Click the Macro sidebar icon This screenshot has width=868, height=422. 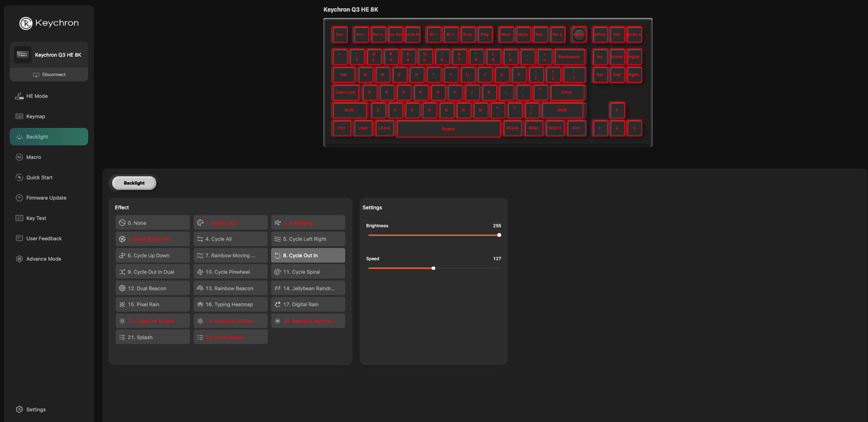coord(19,157)
